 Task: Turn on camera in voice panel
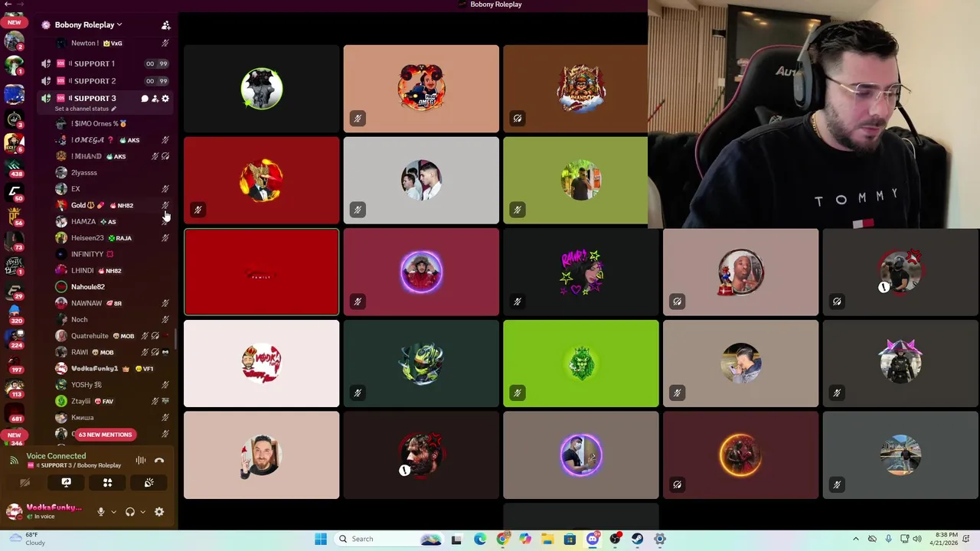pos(24,483)
